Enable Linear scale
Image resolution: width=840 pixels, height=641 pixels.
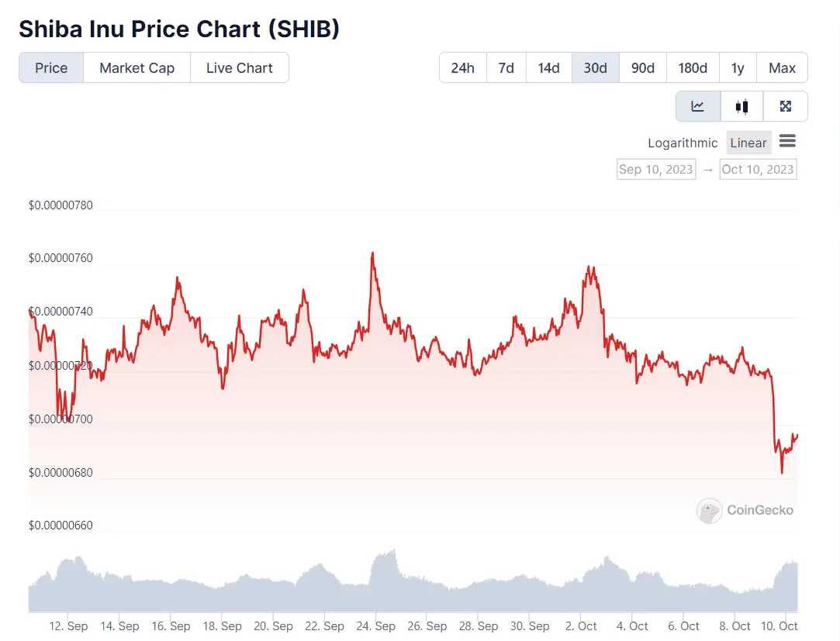click(x=748, y=143)
